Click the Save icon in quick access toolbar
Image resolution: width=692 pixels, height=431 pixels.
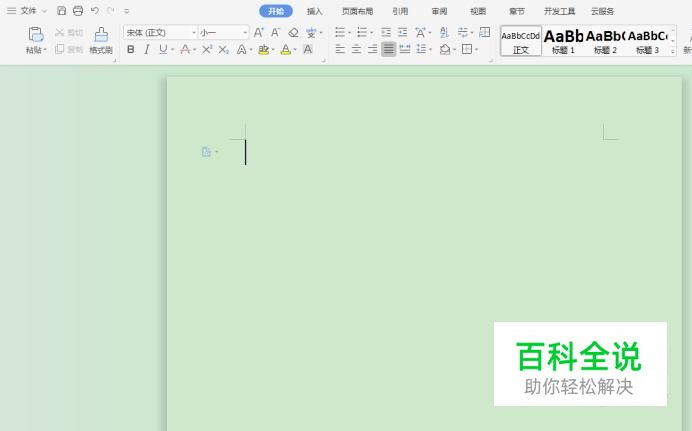pos(62,11)
